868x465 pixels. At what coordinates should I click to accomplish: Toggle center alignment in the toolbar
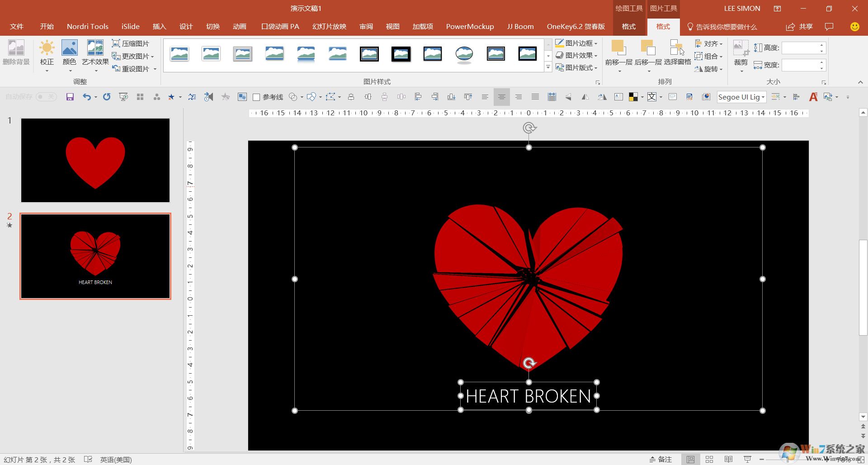pos(501,97)
